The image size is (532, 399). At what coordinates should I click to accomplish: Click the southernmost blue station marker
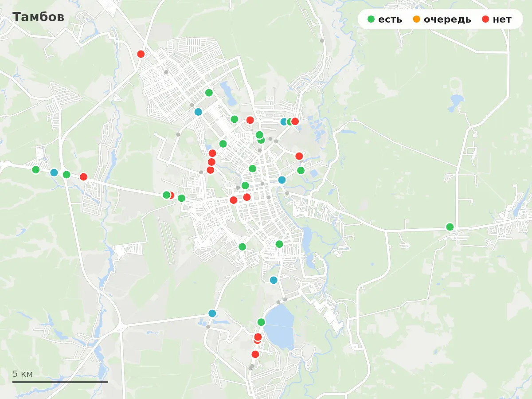212,313
